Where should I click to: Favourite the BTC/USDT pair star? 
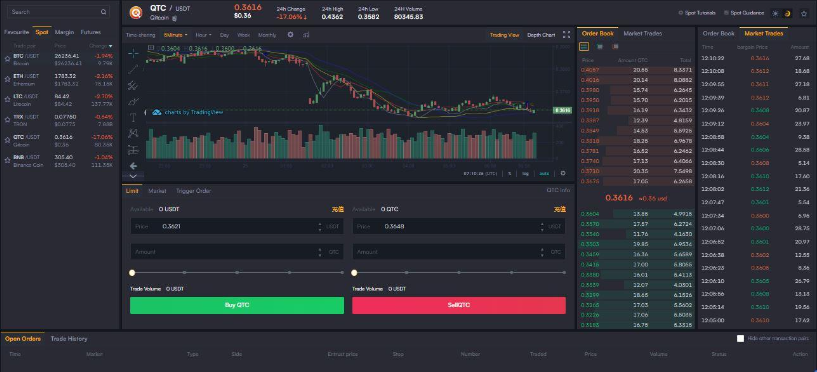(x=7, y=59)
